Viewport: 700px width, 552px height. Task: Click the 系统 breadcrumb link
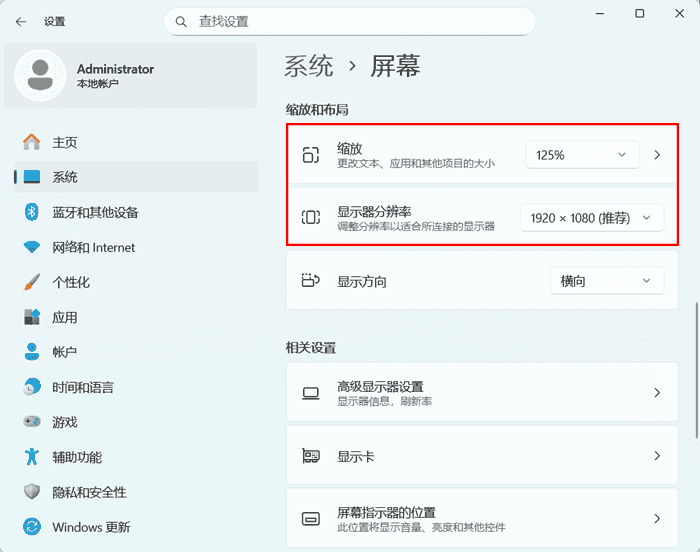point(309,66)
